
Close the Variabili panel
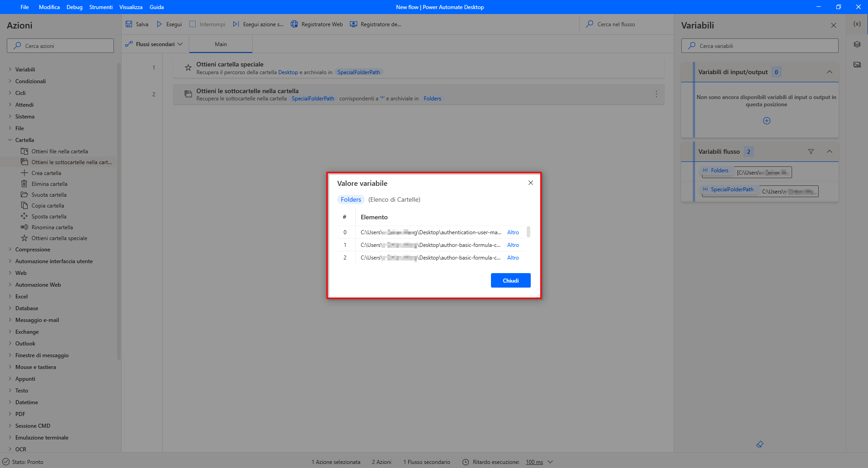click(833, 25)
